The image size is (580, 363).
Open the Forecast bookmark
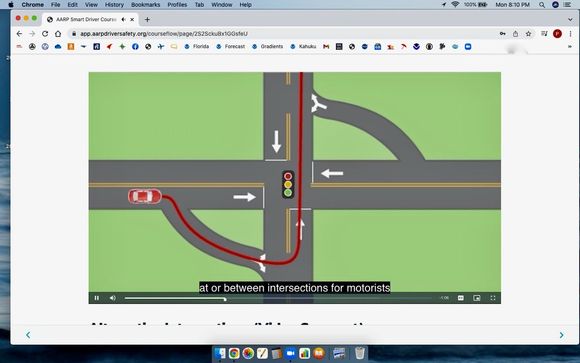coord(231,47)
